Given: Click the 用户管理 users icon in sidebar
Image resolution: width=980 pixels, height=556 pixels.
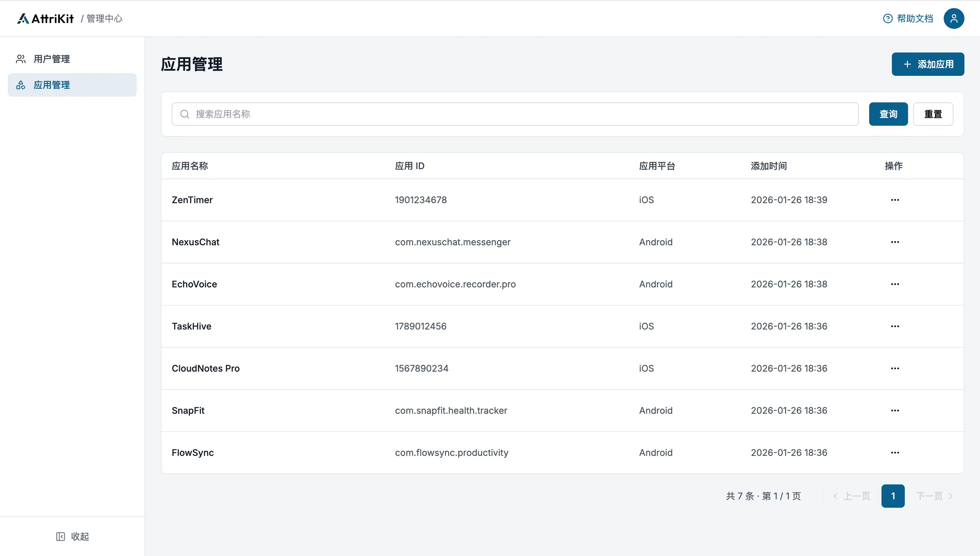Looking at the screenshot, I should (x=21, y=59).
